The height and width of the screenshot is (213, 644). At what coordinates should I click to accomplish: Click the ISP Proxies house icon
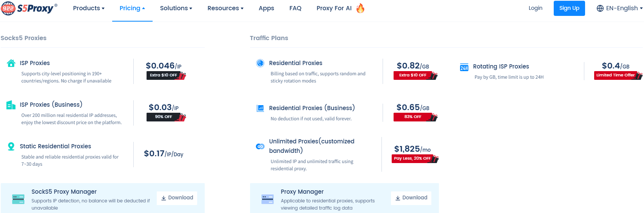point(11,63)
